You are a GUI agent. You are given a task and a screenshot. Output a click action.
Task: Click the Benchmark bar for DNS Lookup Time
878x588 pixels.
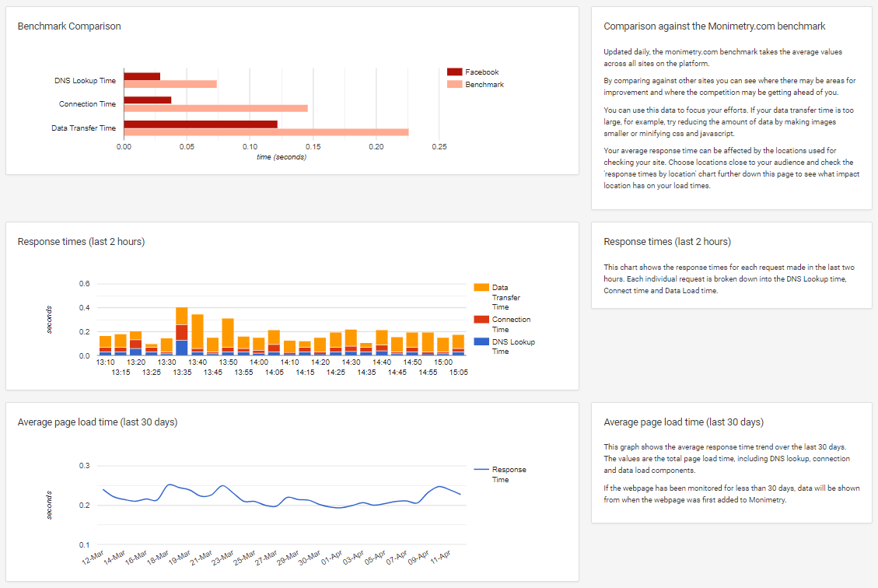pos(170,84)
